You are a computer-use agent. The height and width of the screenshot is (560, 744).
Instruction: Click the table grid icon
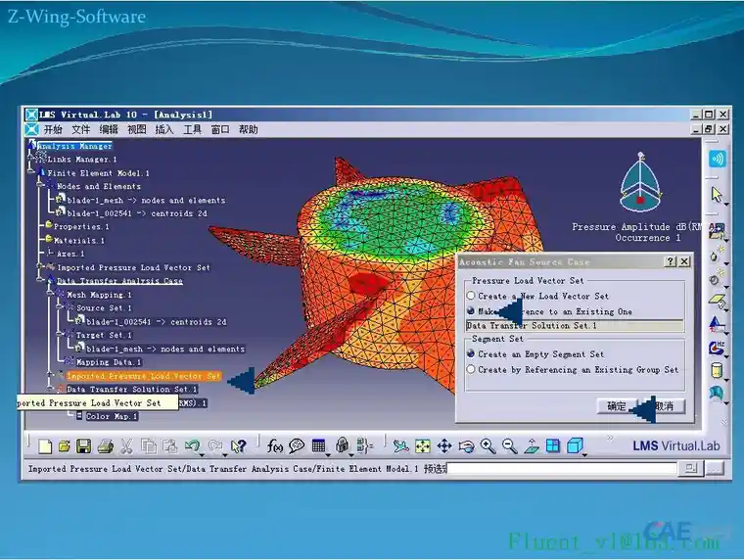(x=318, y=446)
